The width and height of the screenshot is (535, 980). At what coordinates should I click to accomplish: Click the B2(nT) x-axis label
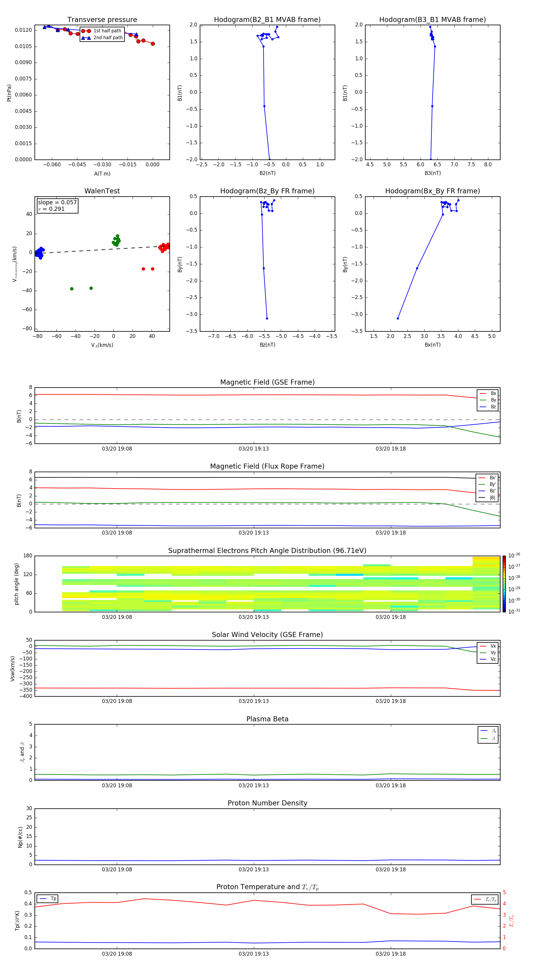click(267, 173)
